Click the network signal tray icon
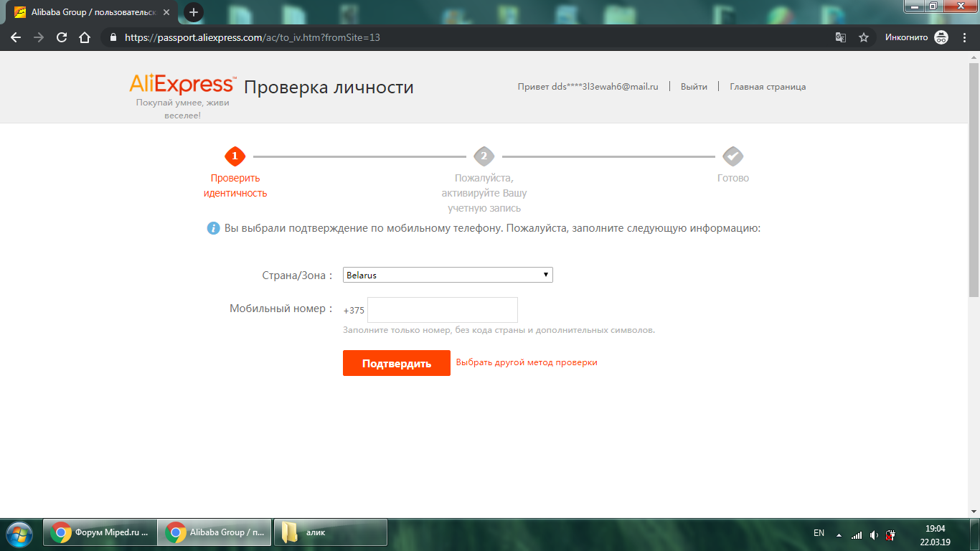980x551 pixels. (857, 534)
